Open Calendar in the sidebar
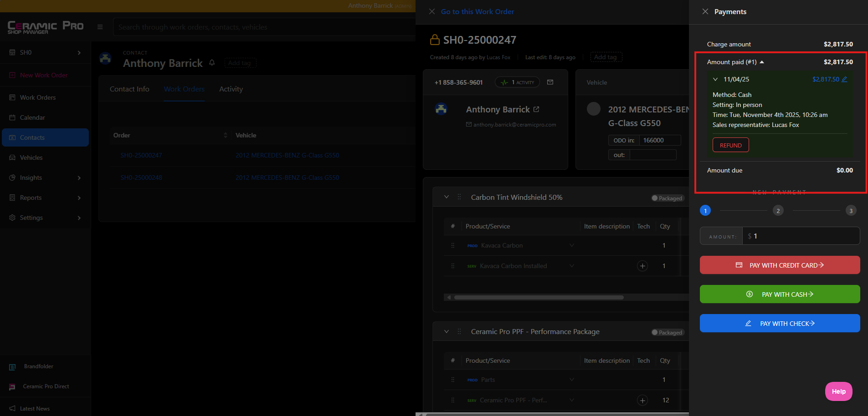The image size is (868, 416). click(46, 117)
